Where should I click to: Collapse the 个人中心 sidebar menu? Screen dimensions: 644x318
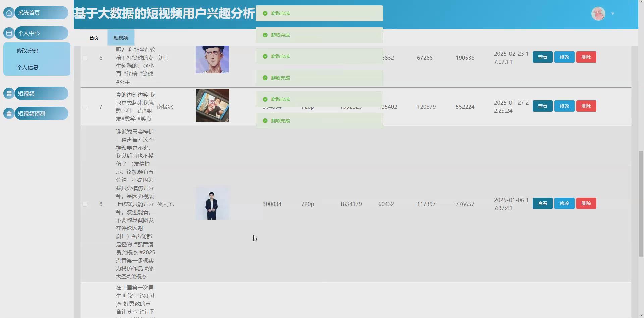(42, 33)
